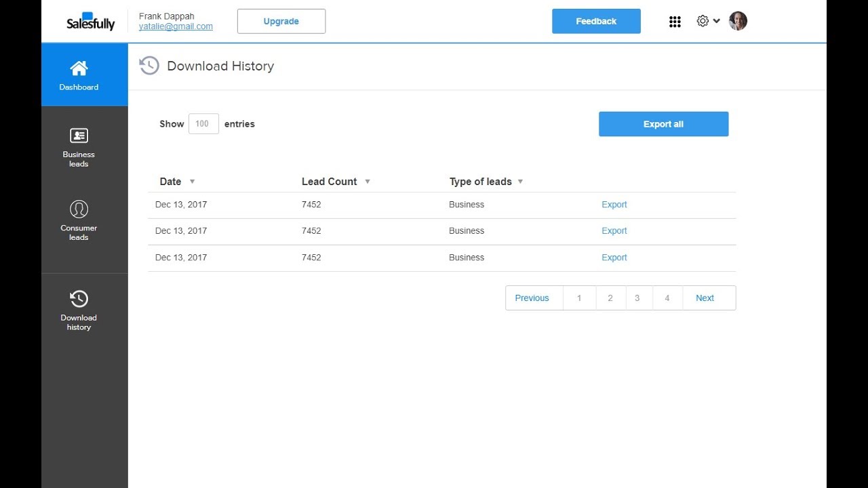Click the Previous pagination button
The width and height of the screenshot is (868, 488).
point(532,298)
